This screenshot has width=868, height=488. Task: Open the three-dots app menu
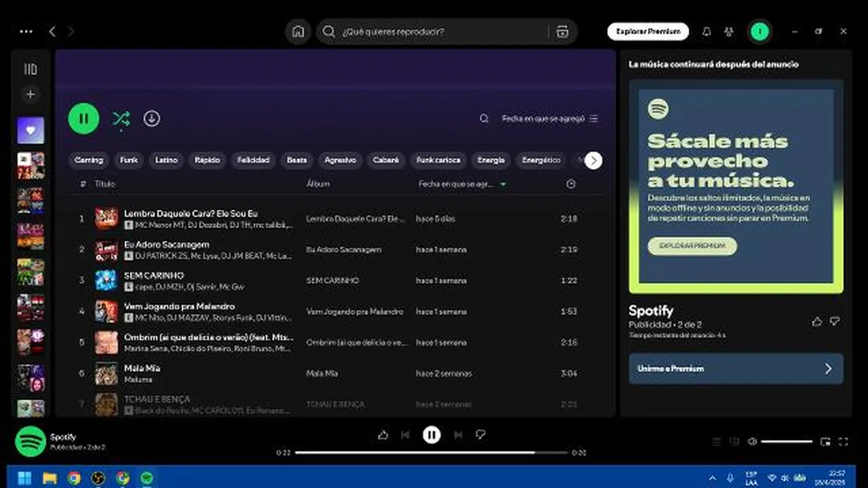pos(26,31)
